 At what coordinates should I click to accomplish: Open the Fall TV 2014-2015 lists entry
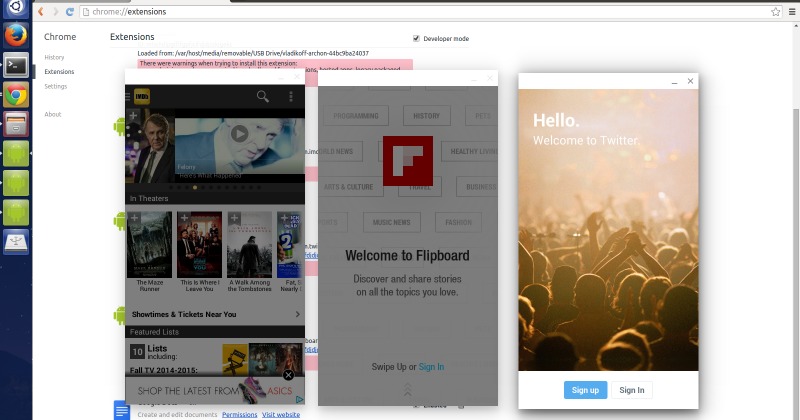tap(163, 370)
